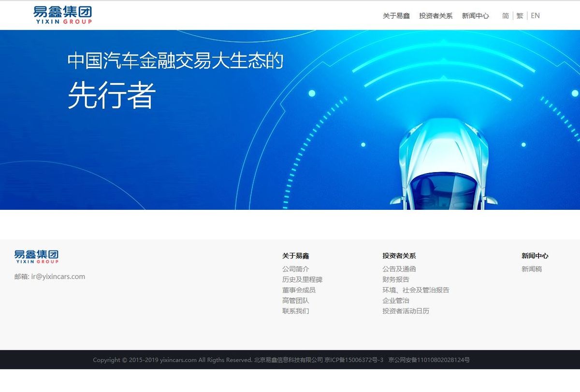Open footer link 董事会成员

[x=299, y=290]
